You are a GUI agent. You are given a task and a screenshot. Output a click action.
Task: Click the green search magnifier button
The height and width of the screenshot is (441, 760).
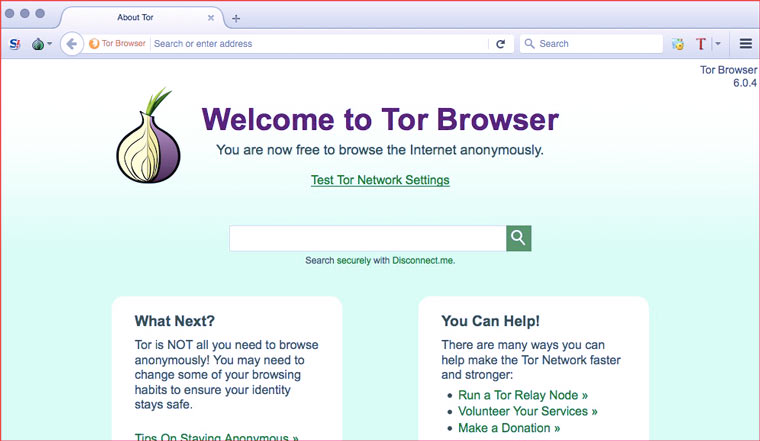(519, 238)
